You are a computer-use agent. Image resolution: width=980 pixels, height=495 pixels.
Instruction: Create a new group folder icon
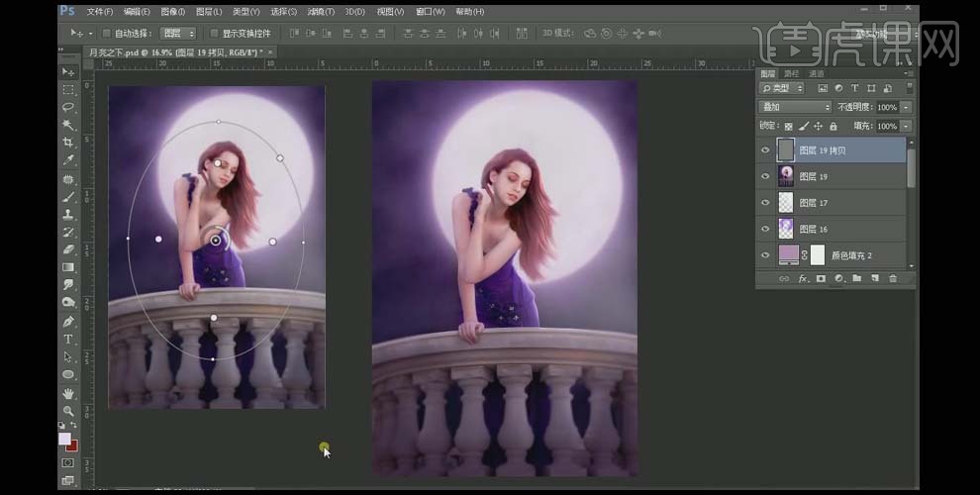coord(857,279)
